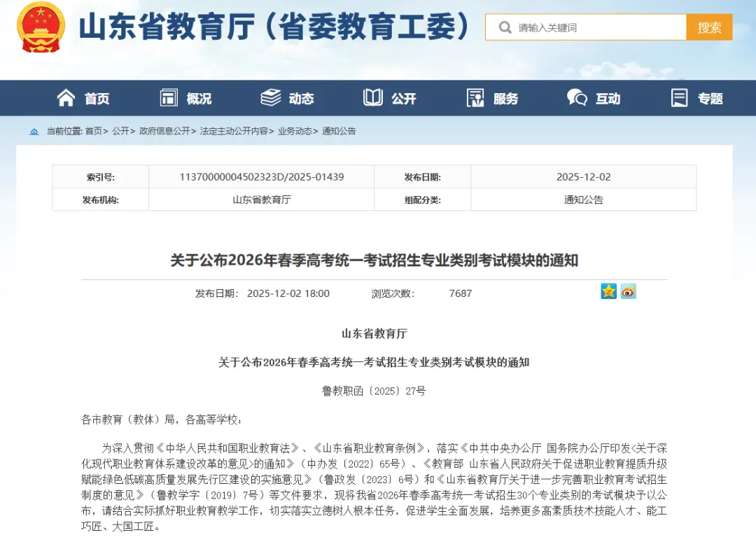Click the publish time 2025-12-02 18:00
756x549 pixels.
coord(288,293)
